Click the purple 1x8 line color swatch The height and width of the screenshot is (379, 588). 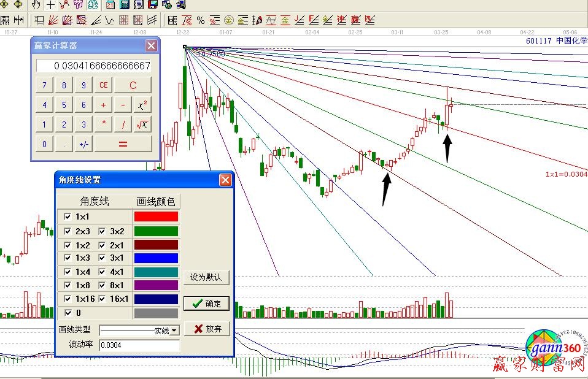(156, 285)
